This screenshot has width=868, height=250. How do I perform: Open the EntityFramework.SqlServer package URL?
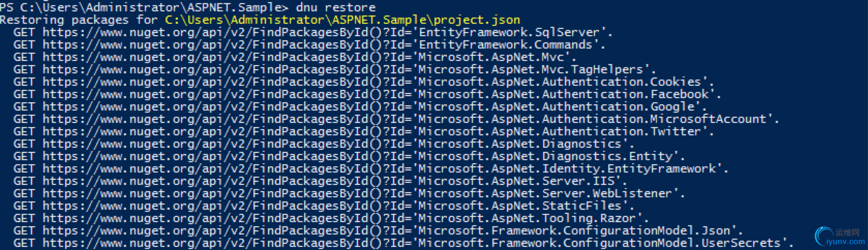(327, 32)
